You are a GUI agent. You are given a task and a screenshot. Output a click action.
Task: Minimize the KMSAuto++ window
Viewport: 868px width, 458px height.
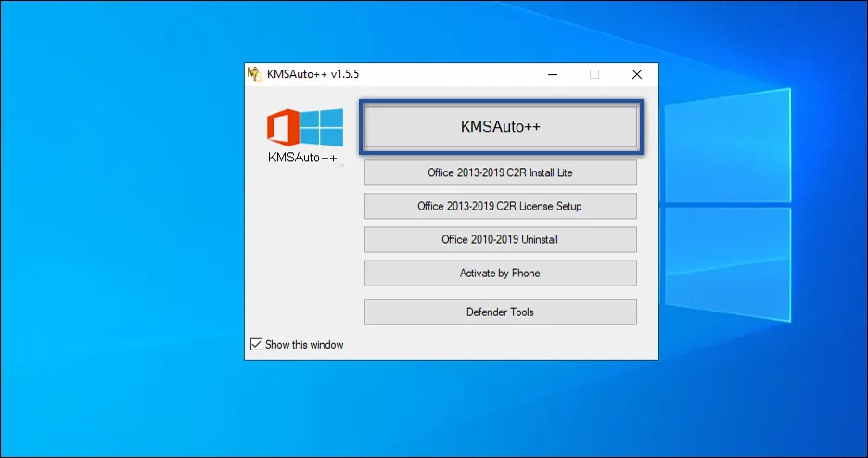[x=553, y=74]
